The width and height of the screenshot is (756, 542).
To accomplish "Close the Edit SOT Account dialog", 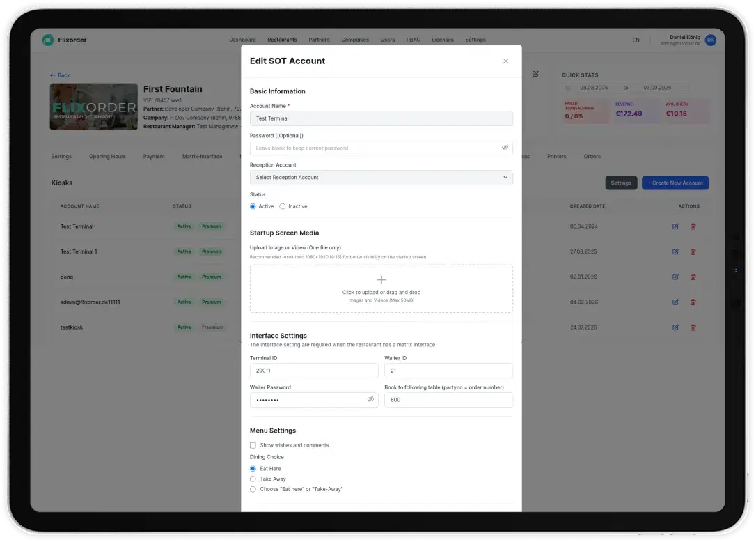I will click(x=506, y=61).
